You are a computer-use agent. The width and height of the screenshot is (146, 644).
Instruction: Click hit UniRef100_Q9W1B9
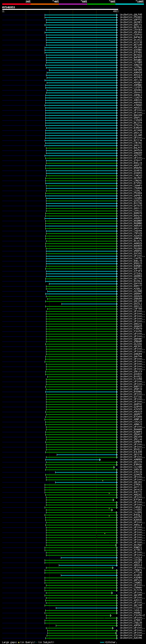coord(131,153)
